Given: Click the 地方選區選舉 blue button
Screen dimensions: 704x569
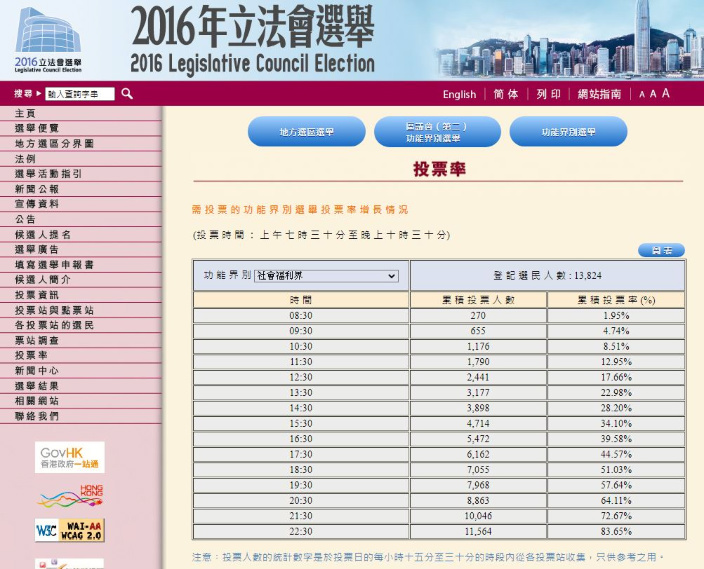Looking at the screenshot, I should pos(307,132).
